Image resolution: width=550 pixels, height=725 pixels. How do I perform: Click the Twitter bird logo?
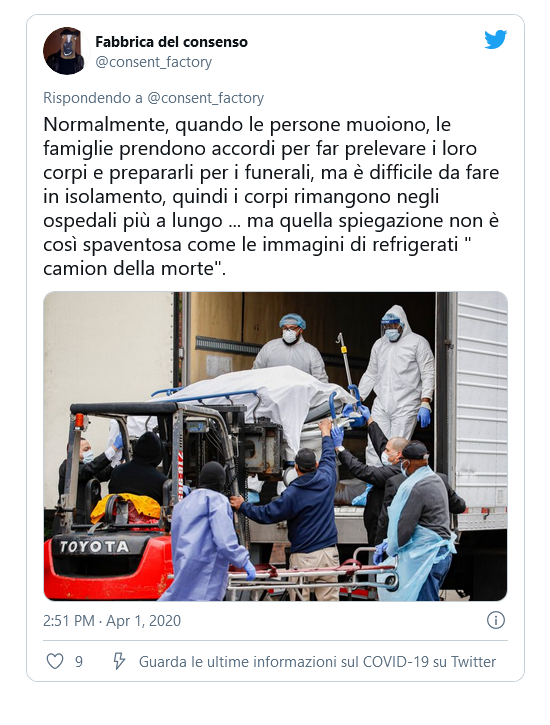point(495,40)
